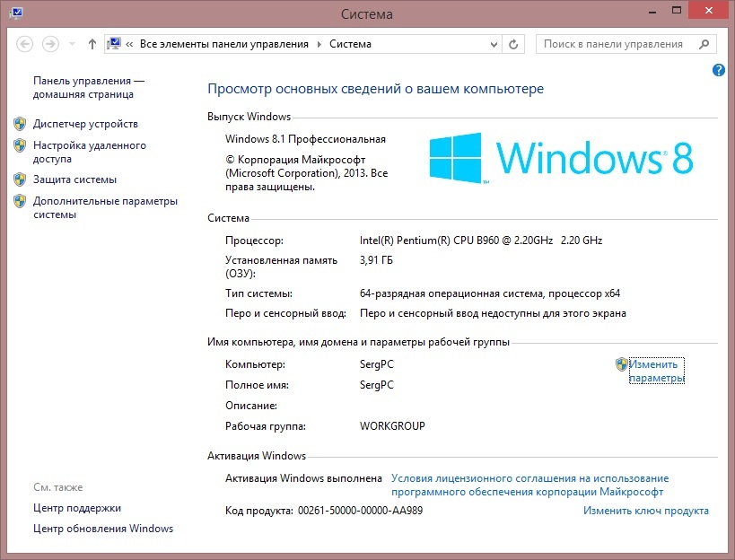Minimize the Система window
Image resolution: width=735 pixels, height=560 pixels.
(652, 12)
